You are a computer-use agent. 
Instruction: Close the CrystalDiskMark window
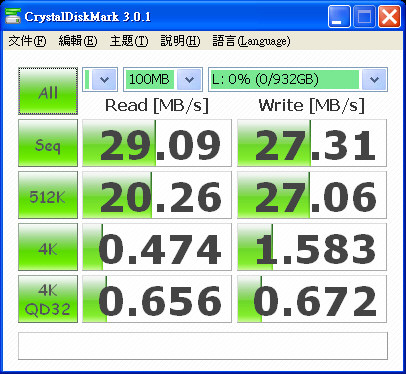click(x=389, y=16)
